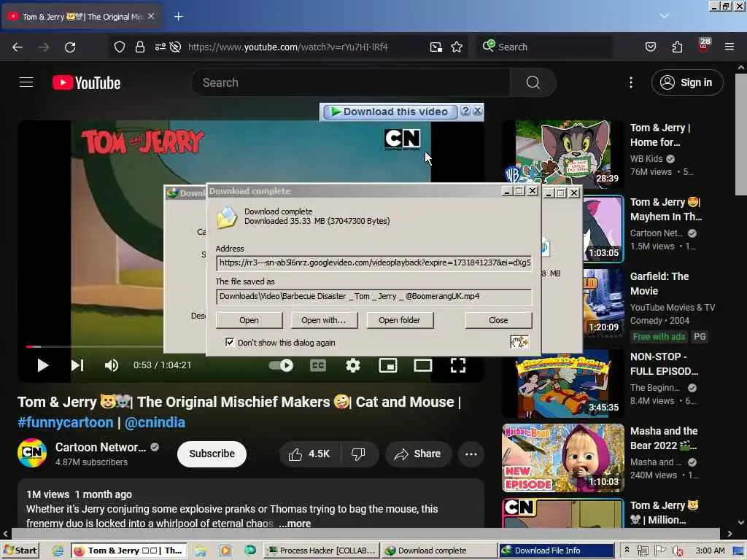
Task: Play the video
Action: (x=43, y=365)
